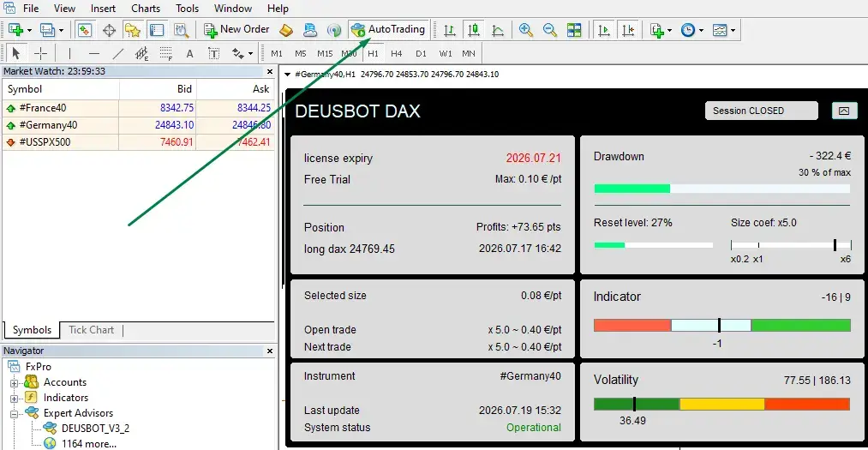Image resolution: width=868 pixels, height=450 pixels.
Task: Select the Crosshair tool
Action: [40, 53]
